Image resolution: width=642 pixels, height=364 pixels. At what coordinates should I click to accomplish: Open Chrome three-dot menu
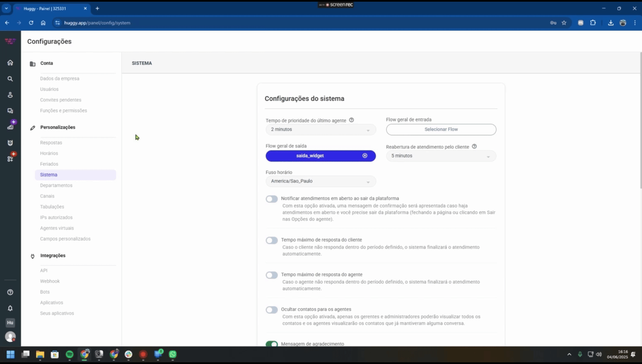tap(635, 23)
